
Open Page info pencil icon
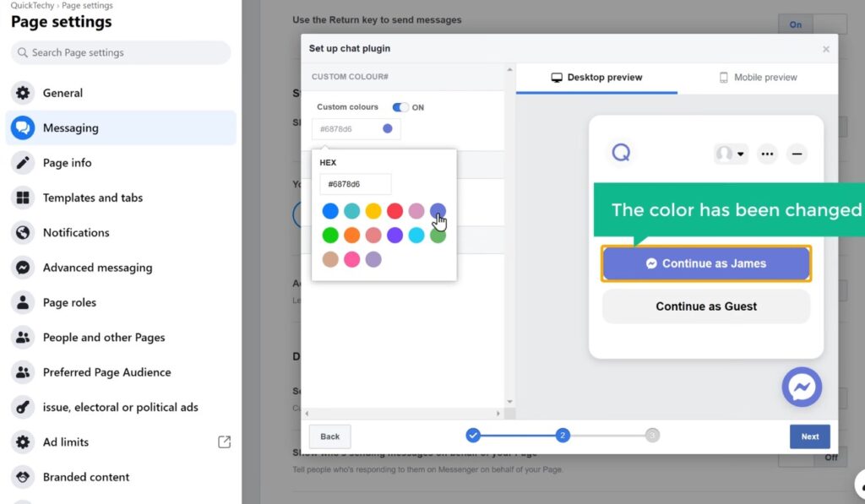coord(23,163)
